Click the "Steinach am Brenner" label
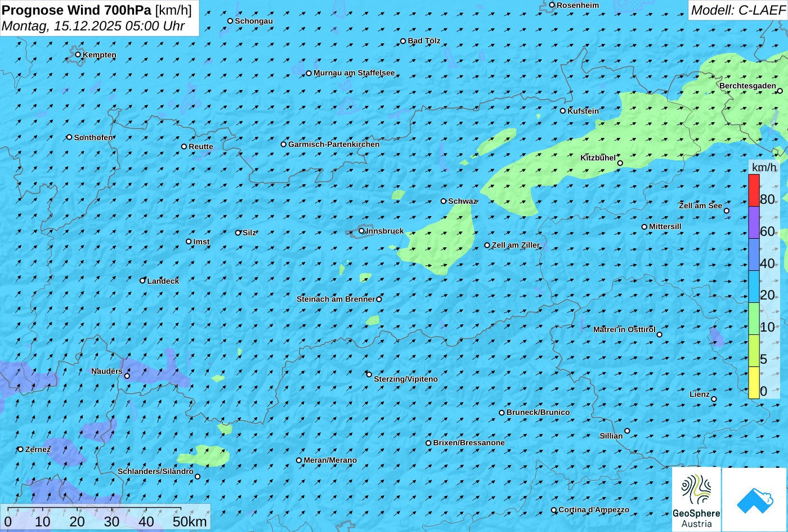The image size is (788, 532). [335, 299]
